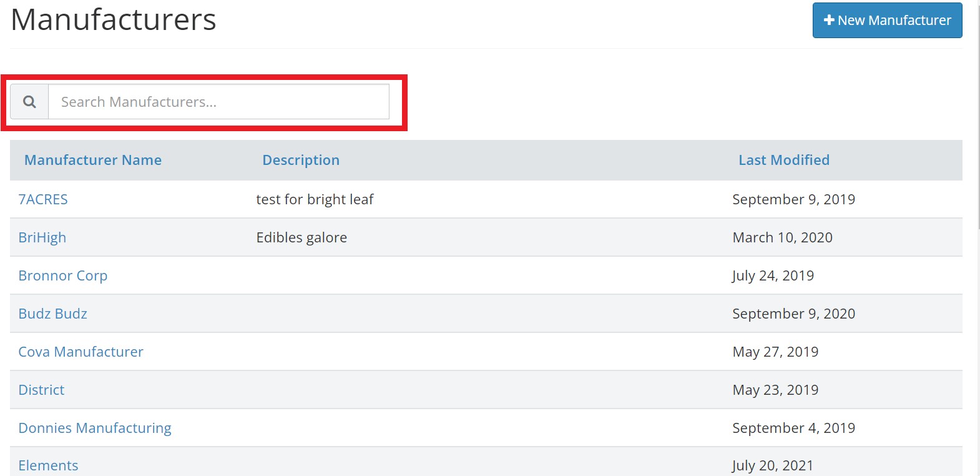Click the magnifying glass search icon
This screenshot has height=476, width=980.
point(29,102)
